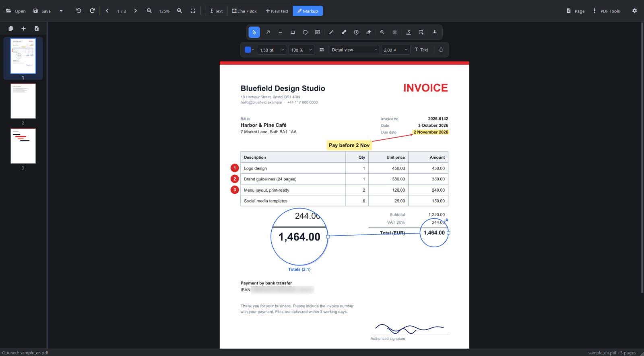The width and height of the screenshot is (644, 356).
Task: Click the Open file button
Action: (16, 11)
